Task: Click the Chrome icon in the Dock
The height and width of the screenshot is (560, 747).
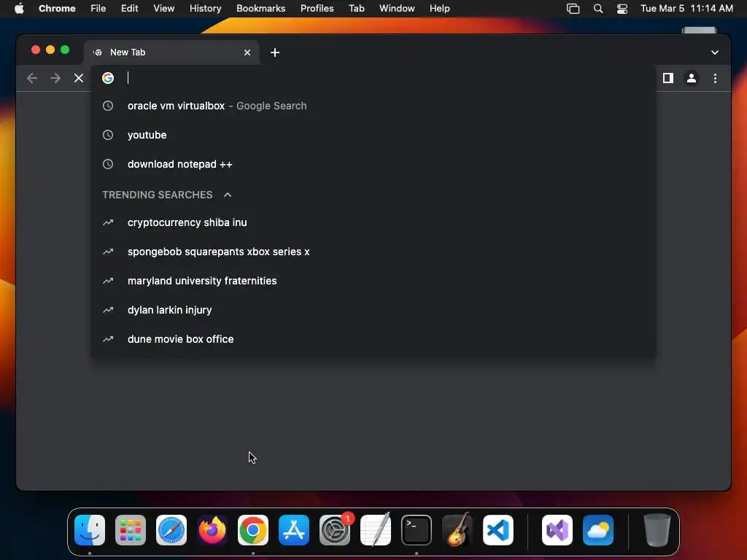Action: tap(253, 530)
